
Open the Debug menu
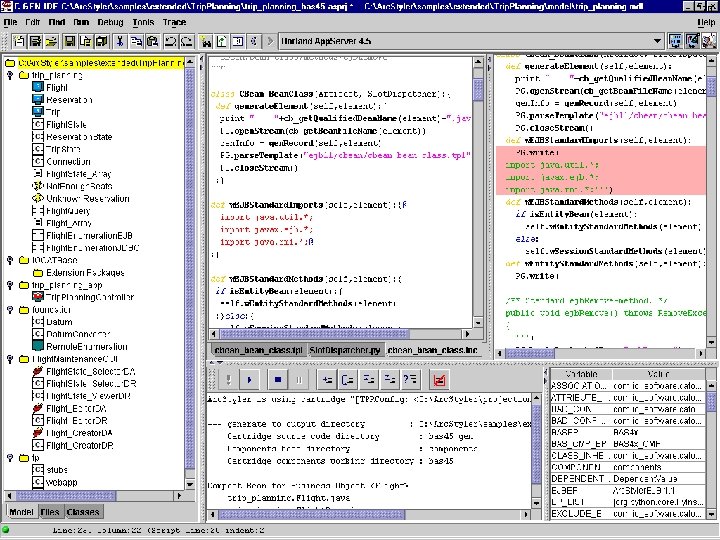(111, 21)
